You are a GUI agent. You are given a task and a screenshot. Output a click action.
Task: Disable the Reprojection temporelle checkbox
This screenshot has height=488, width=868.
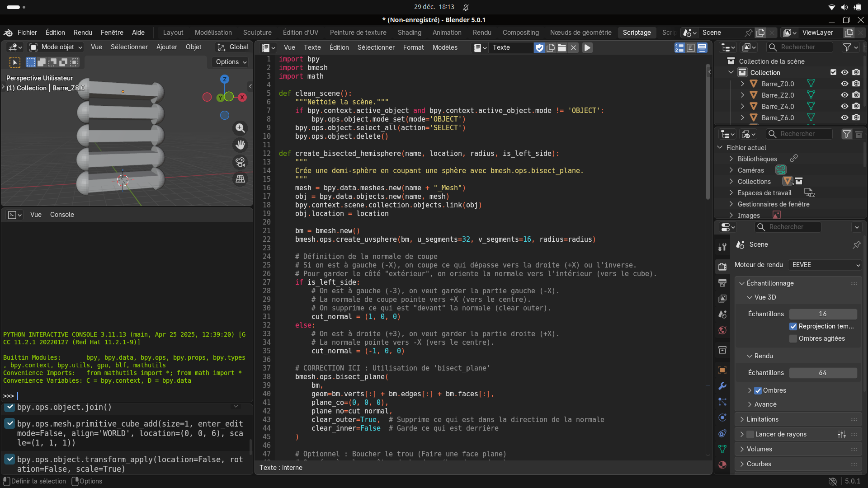pos(793,326)
